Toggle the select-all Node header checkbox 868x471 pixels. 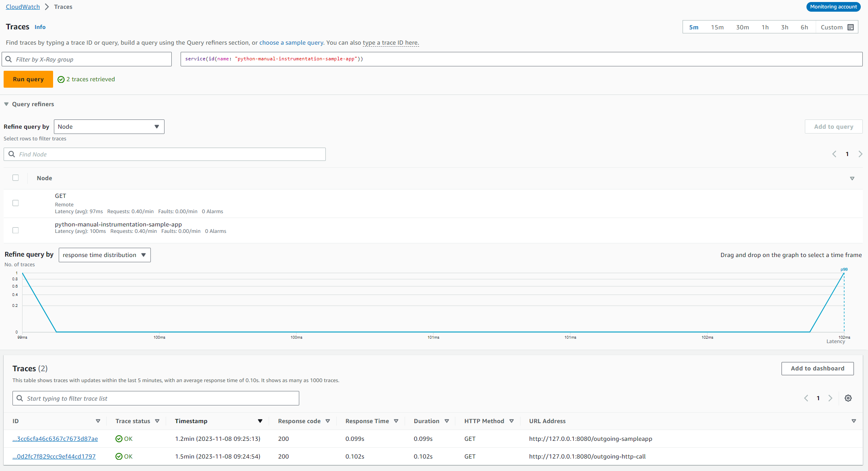(x=16, y=178)
